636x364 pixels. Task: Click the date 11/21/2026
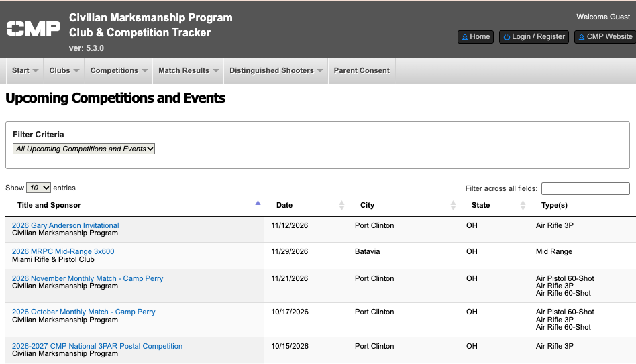290,278
